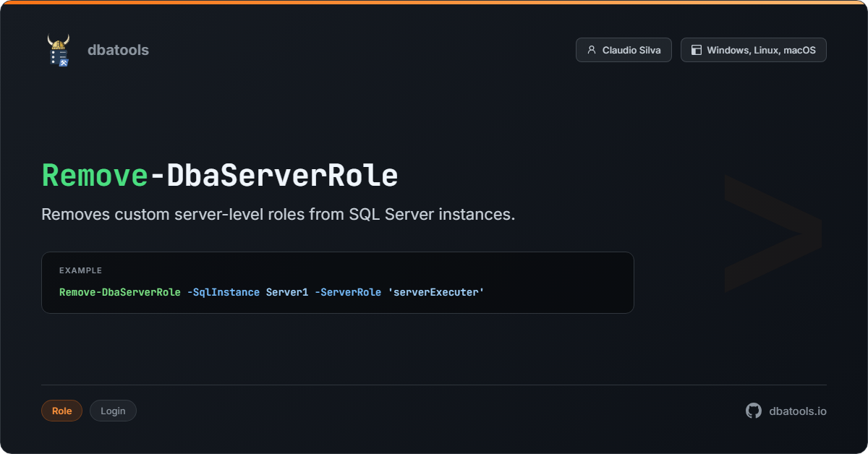Screen dimensions: 868x454
Task: Select the Login tag
Action: [x=113, y=411]
